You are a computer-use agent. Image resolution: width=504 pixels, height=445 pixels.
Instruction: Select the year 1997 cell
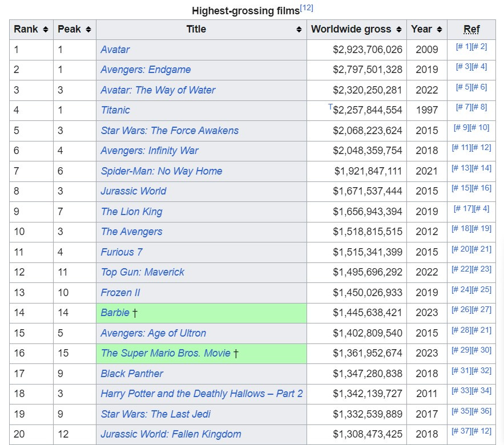pyautogui.click(x=427, y=110)
